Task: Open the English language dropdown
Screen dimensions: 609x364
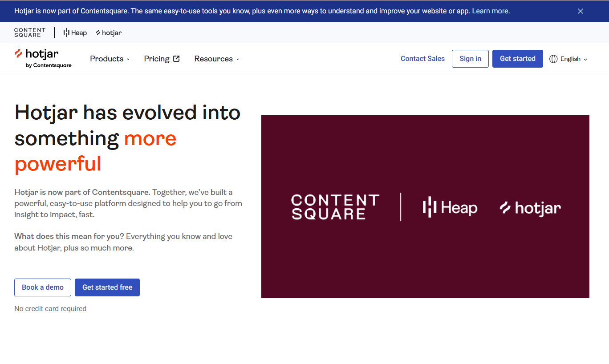Action: (x=568, y=59)
